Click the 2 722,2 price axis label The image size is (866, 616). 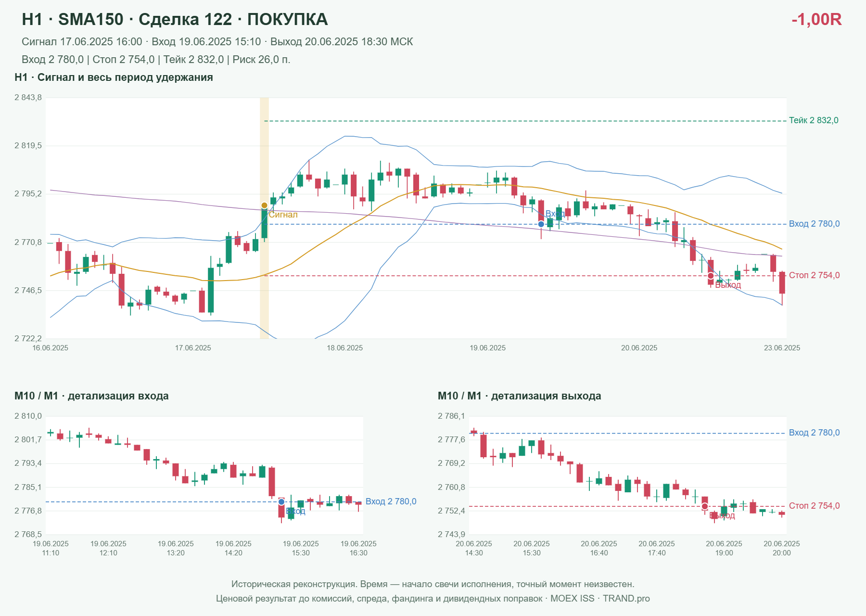[x=28, y=339]
